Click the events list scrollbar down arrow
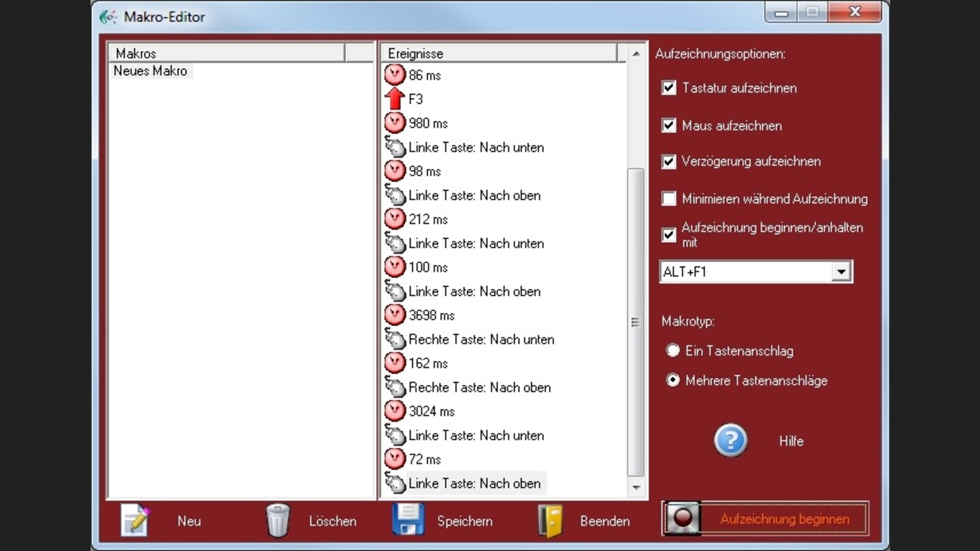The image size is (980, 551). pyautogui.click(x=636, y=487)
